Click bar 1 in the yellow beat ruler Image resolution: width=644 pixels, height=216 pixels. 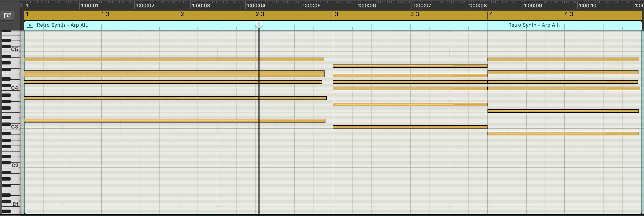pos(27,14)
